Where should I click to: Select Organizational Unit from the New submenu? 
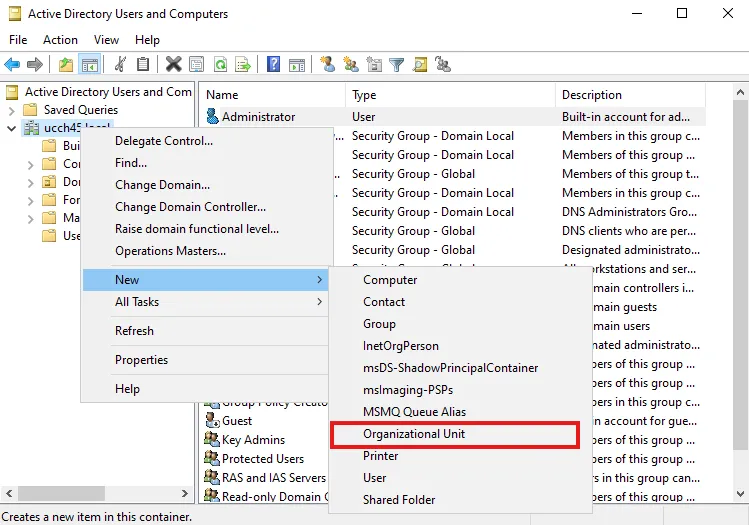click(x=414, y=434)
